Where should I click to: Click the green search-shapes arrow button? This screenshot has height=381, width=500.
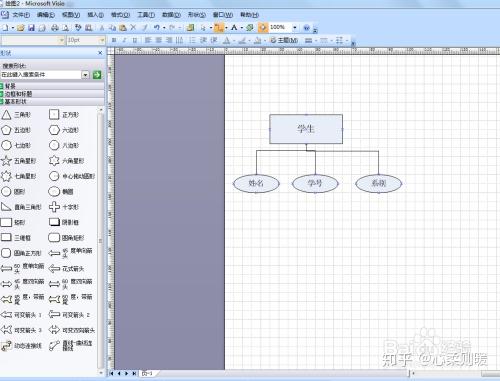[97, 75]
